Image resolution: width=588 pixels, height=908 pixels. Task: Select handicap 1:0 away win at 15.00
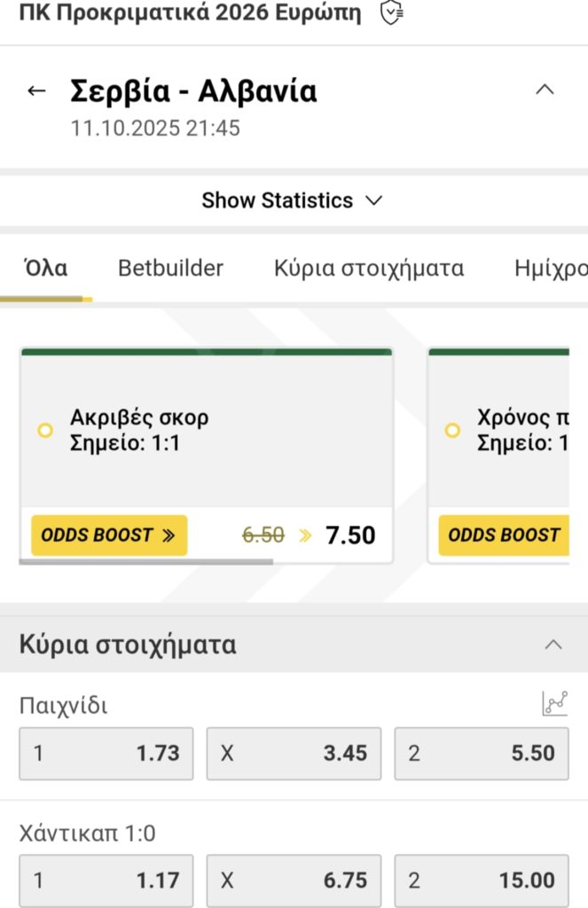coord(482,881)
